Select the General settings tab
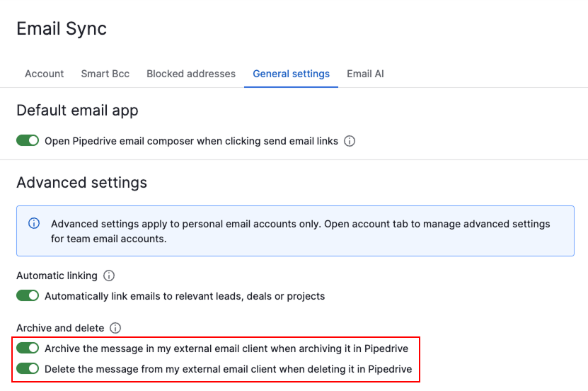588x391 pixels. click(291, 74)
